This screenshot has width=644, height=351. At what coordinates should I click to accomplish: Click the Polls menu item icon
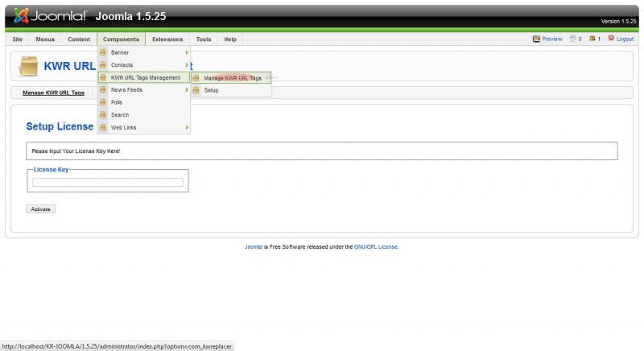click(103, 102)
